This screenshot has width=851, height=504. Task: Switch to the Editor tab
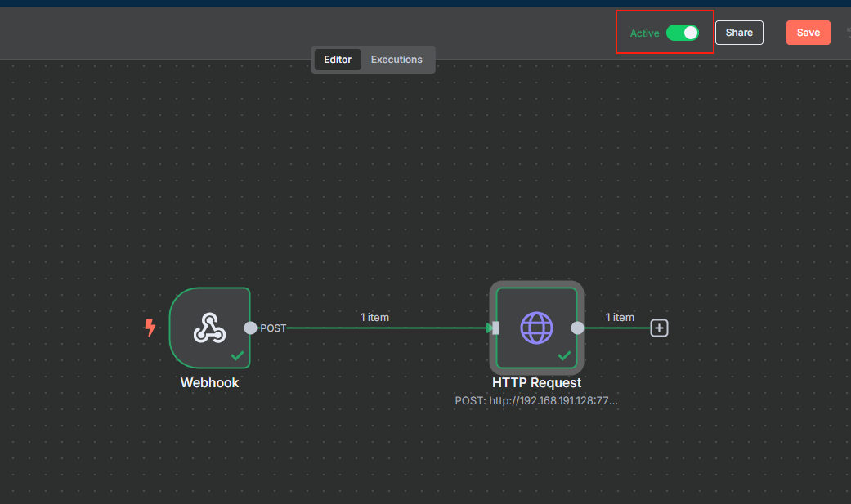(x=338, y=60)
